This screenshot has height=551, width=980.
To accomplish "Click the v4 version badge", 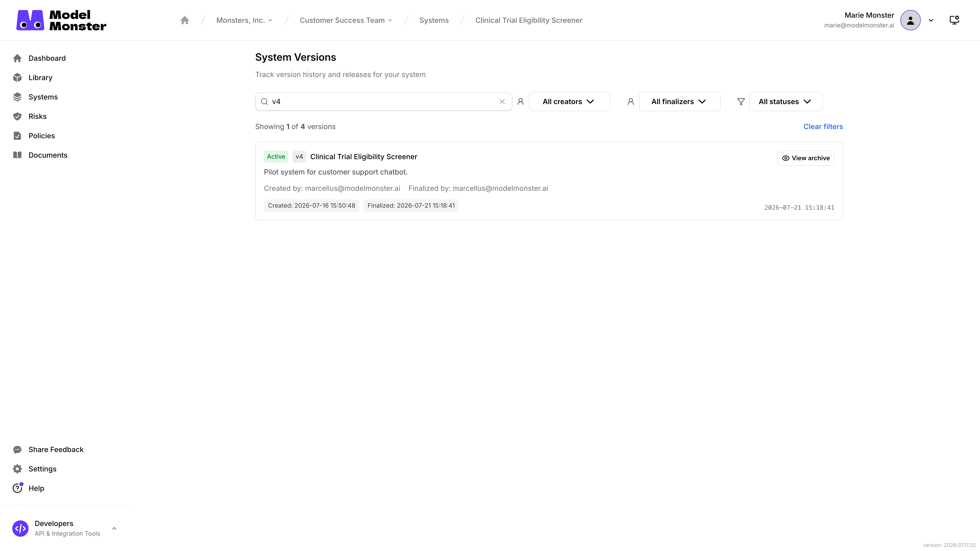I will 299,157.
